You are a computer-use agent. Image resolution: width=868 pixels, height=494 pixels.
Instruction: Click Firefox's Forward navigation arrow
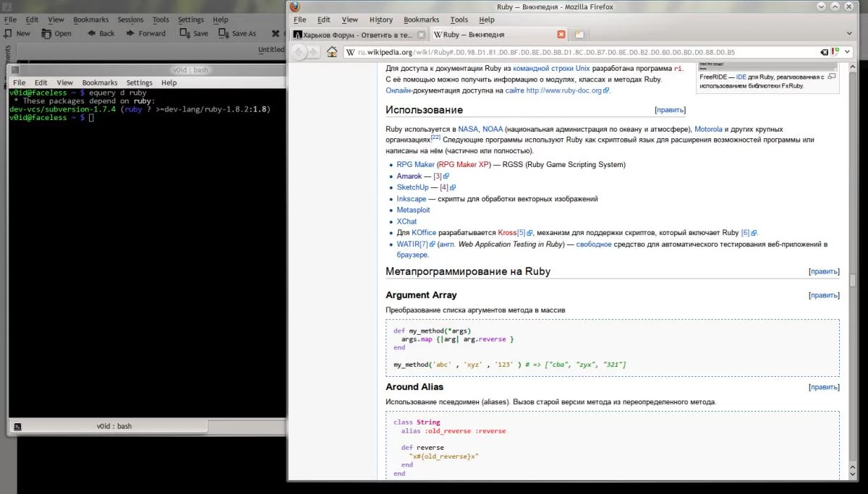pos(312,51)
